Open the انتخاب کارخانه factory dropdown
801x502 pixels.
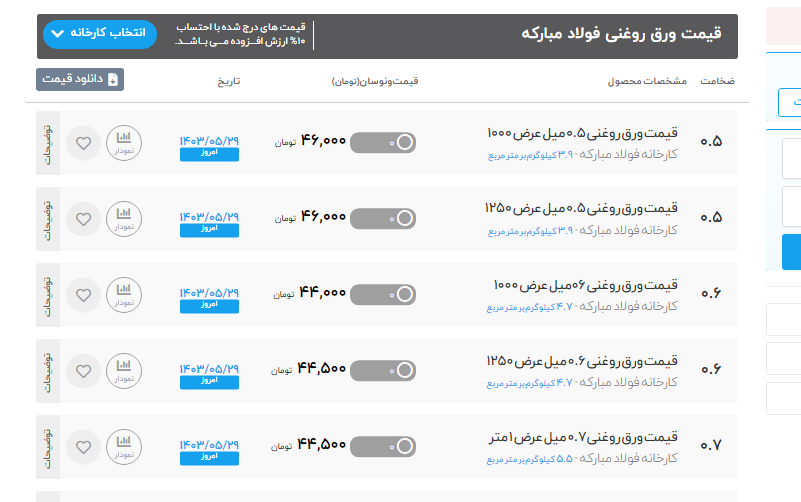pos(100,33)
